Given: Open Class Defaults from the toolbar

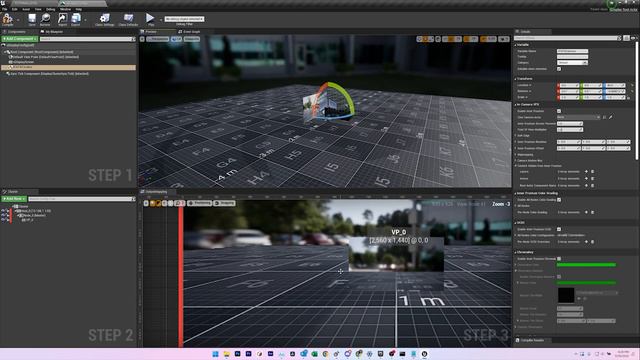Looking at the screenshot, I should click(x=128, y=19).
